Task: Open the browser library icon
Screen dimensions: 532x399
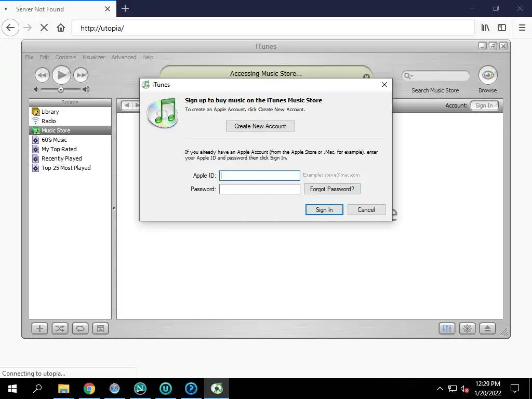Action: click(x=485, y=28)
